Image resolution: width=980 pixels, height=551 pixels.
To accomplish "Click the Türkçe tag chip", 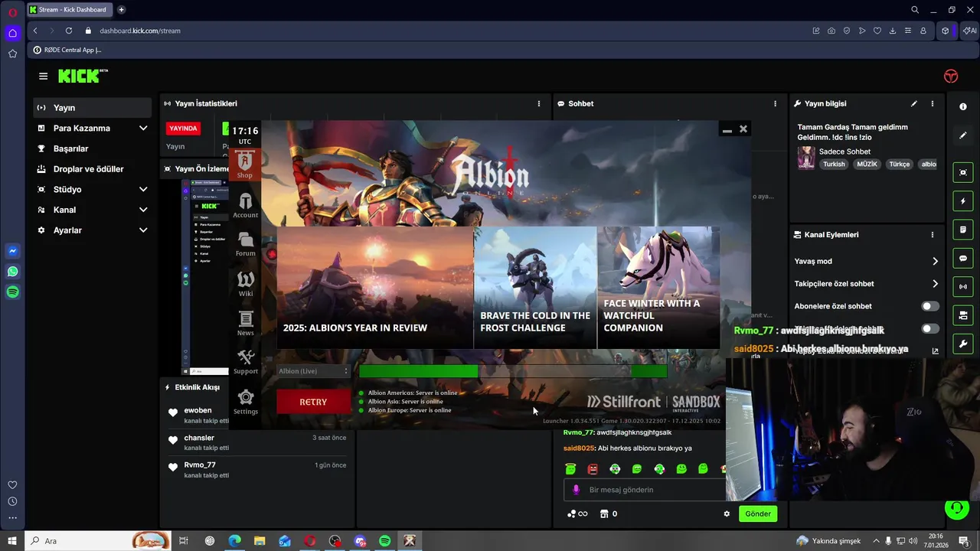I will [899, 164].
